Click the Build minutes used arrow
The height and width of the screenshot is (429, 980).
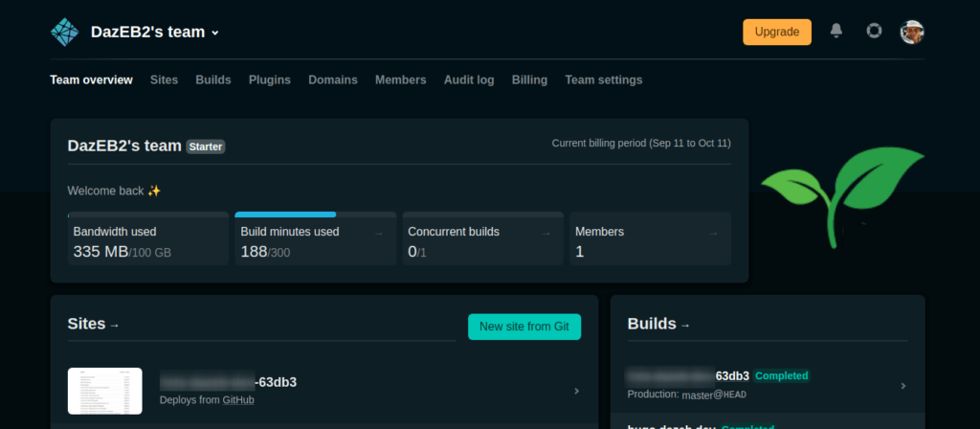coord(379,234)
